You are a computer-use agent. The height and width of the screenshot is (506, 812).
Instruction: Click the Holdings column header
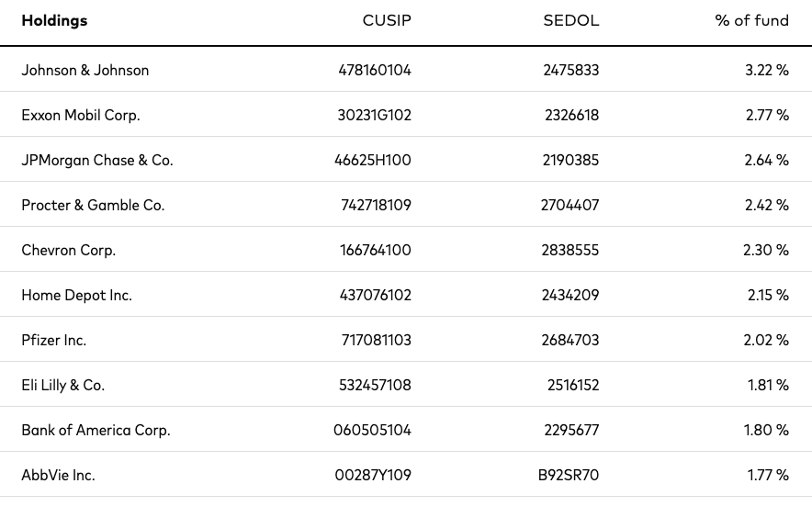pos(54,21)
